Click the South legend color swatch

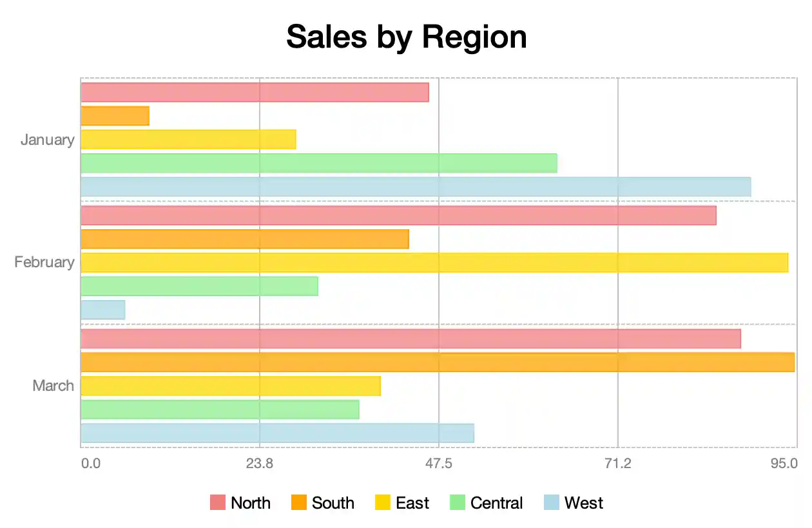click(300, 503)
